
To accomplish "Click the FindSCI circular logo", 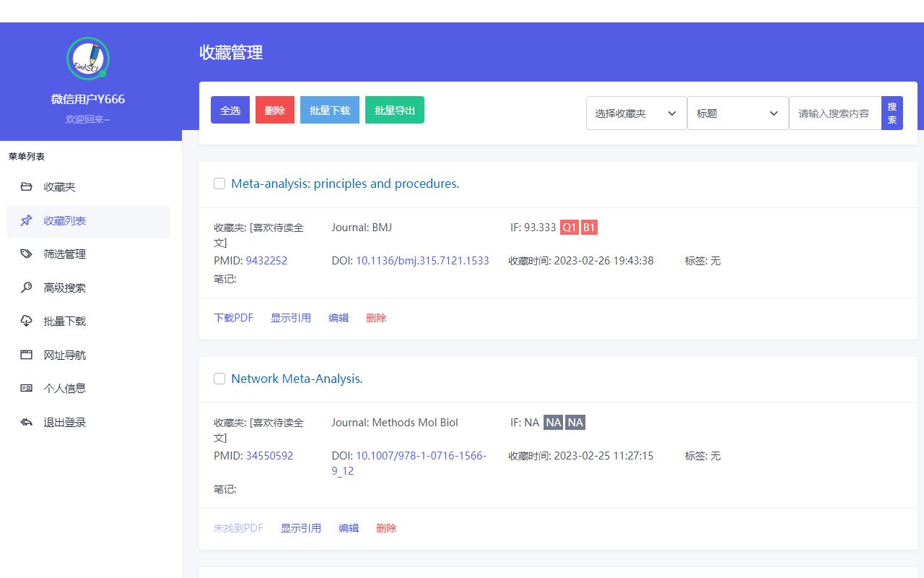I will pos(87,59).
